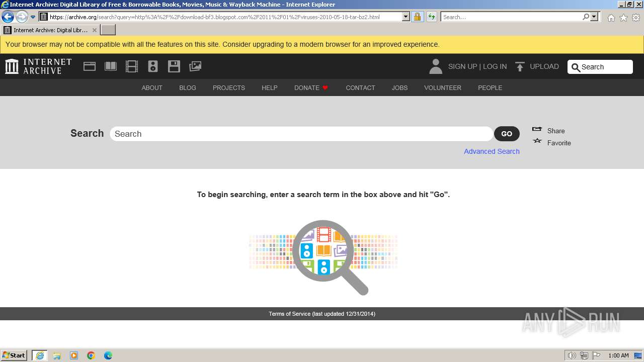Open the BLOG menu item
Viewport: 644px width, 362px height.
(188, 87)
